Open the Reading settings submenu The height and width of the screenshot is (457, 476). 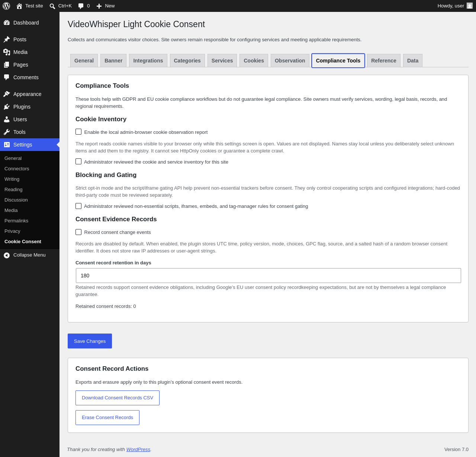(x=13, y=190)
